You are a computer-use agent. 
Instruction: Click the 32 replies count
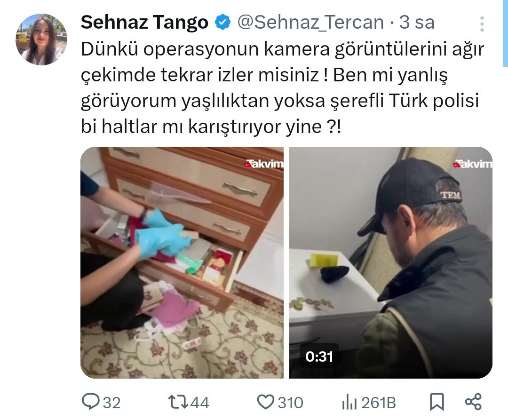click(x=112, y=403)
